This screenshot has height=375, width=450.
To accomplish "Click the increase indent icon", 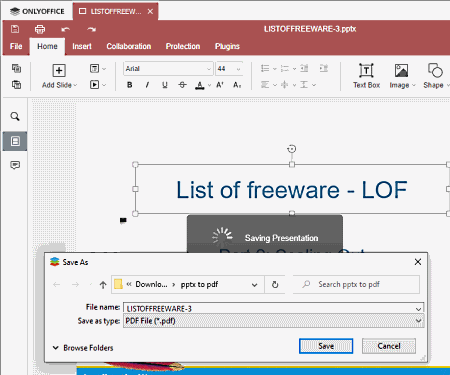I will pyautogui.click(x=324, y=68).
